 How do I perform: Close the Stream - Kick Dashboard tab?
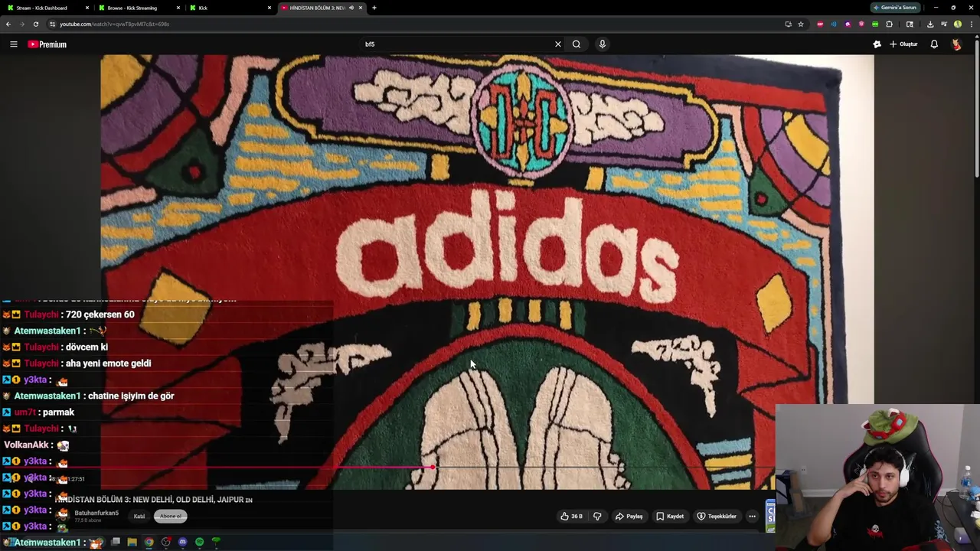[86, 8]
